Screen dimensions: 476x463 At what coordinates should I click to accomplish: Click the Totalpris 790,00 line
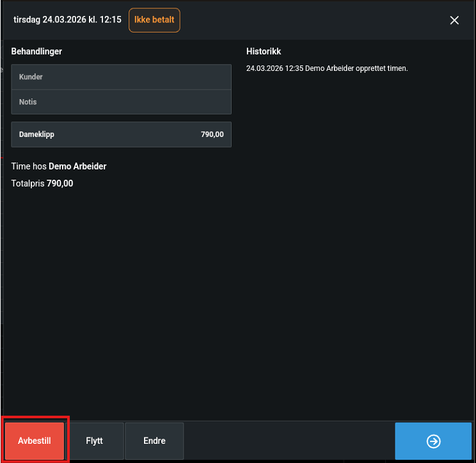point(42,184)
